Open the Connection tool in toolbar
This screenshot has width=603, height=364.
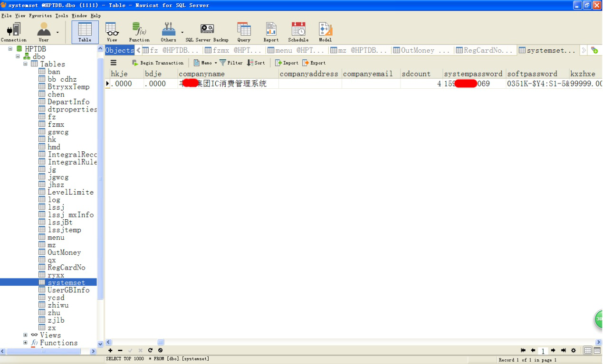14,32
